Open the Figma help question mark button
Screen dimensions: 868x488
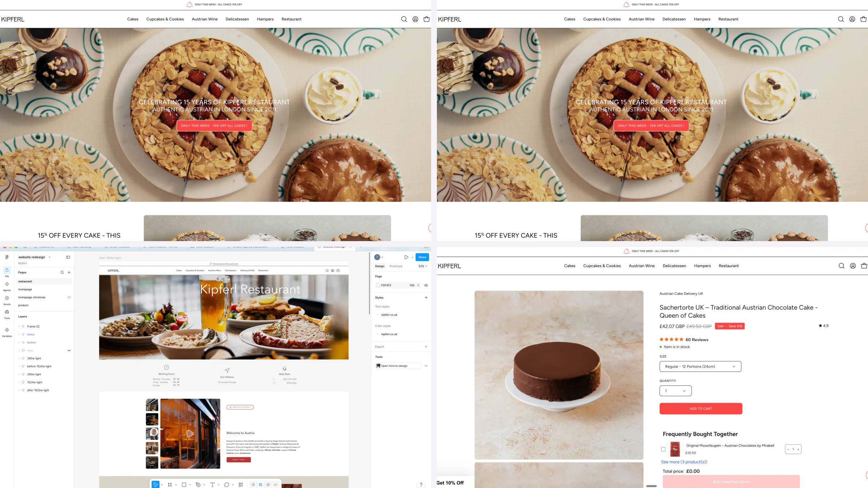pos(421,485)
